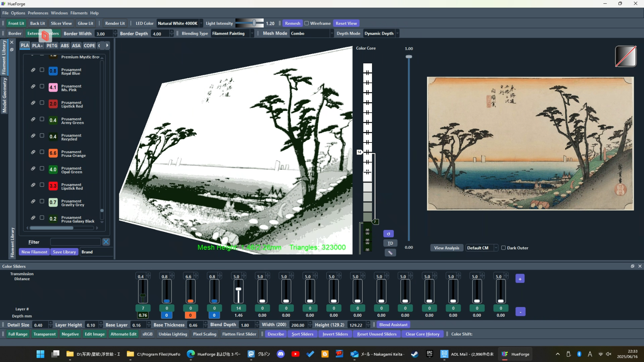Screen dimensions: 644x362
Task: Open YouTube from the taskbar
Action: coord(295,354)
